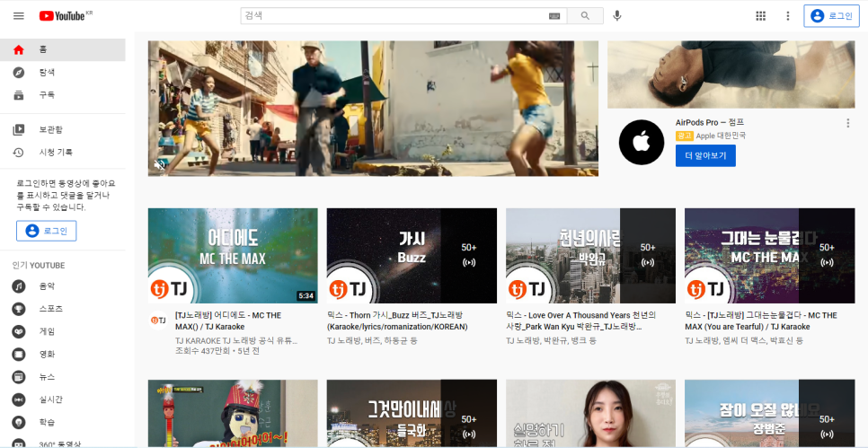Open 탐색 in the sidebar

click(x=63, y=73)
